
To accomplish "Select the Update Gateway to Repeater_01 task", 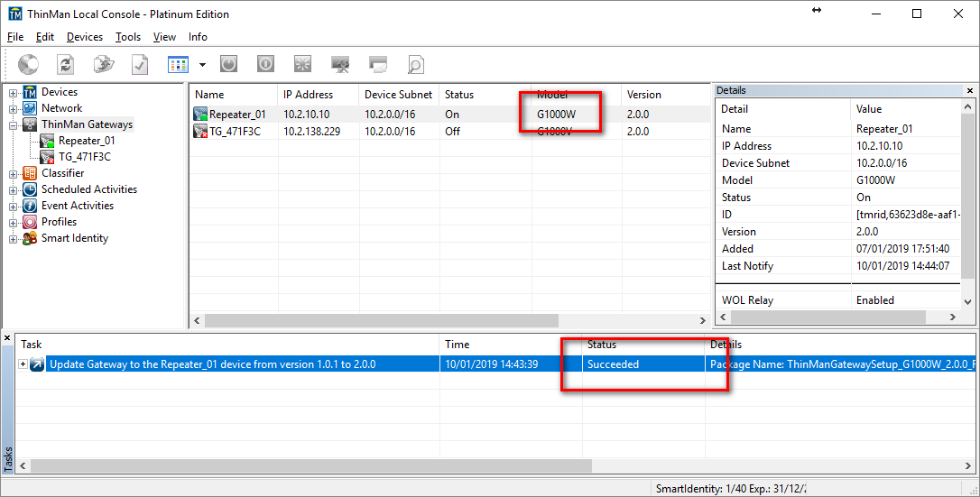I will click(212, 364).
